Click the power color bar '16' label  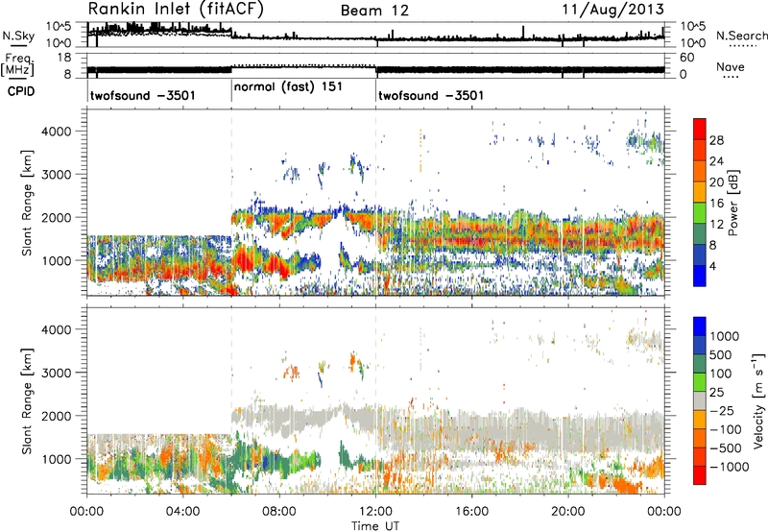[716, 204]
